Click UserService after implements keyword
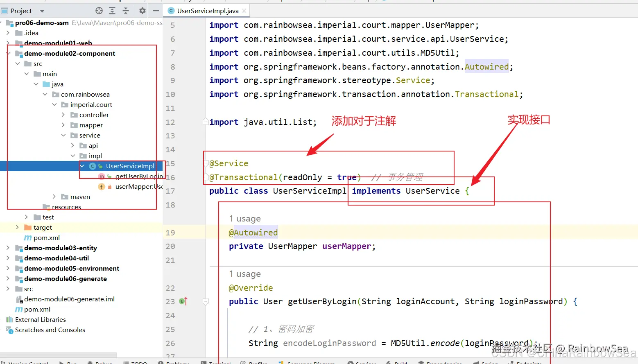Screen dimensions: 638x364 tap(432, 191)
